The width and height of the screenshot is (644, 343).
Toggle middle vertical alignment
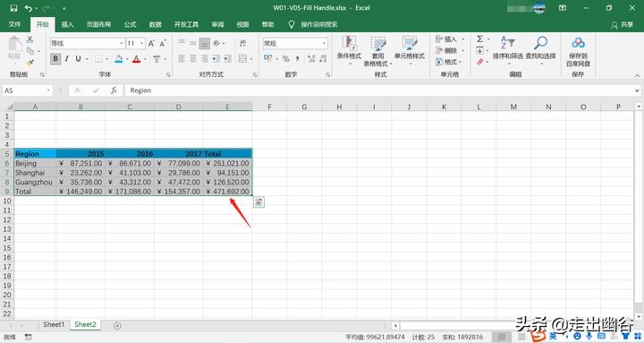coord(193,43)
